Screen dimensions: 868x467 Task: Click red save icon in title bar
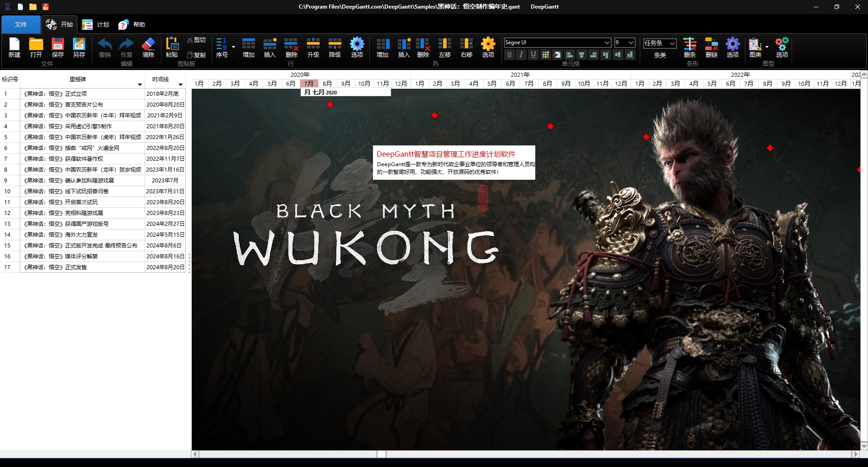[x=46, y=7]
